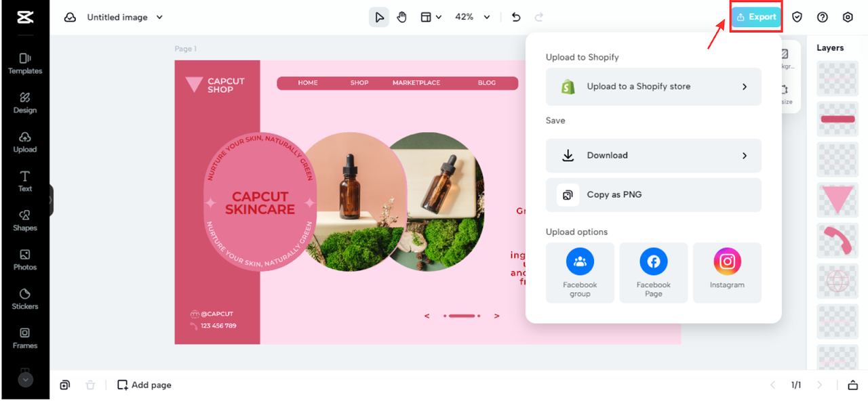Open the Text panel
868x403 pixels.
(25, 182)
